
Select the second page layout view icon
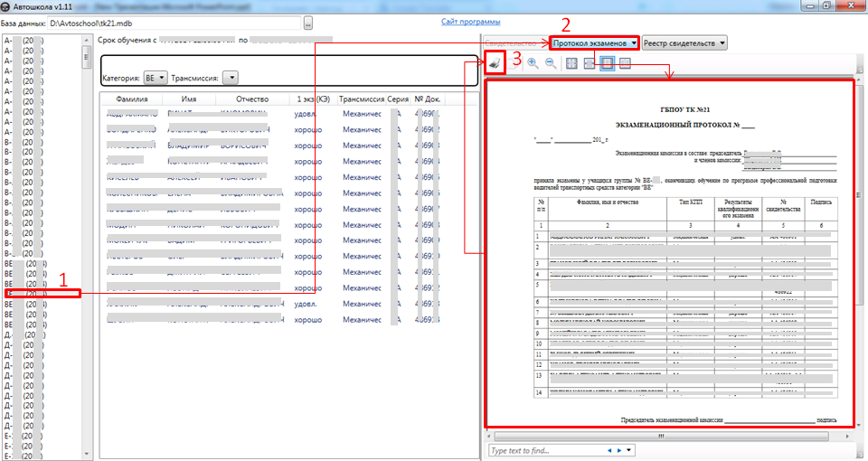pyautogui.click(x=590, y=63)
